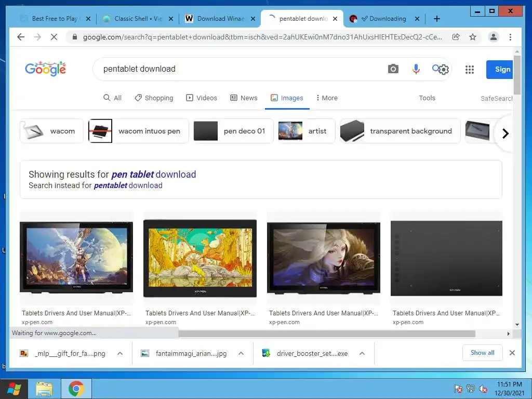Select the wacom intuos pen chip

138,131
